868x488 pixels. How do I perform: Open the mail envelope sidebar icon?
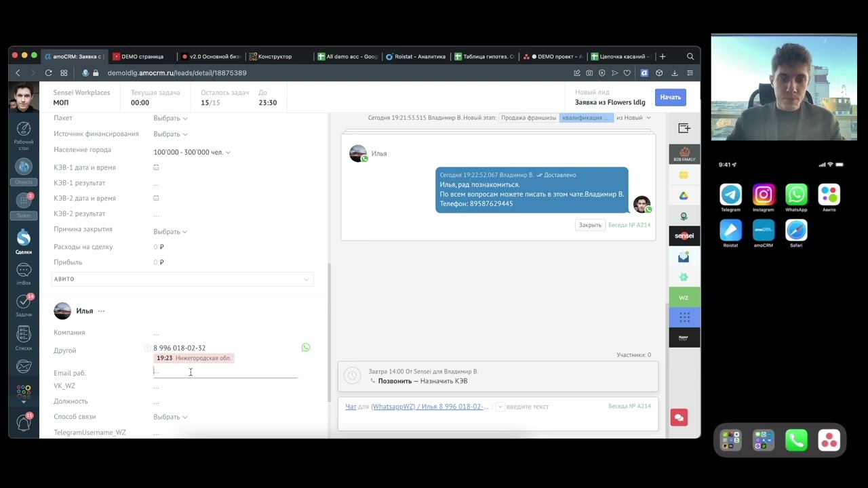pyautogui.click(x=24, y=366)
